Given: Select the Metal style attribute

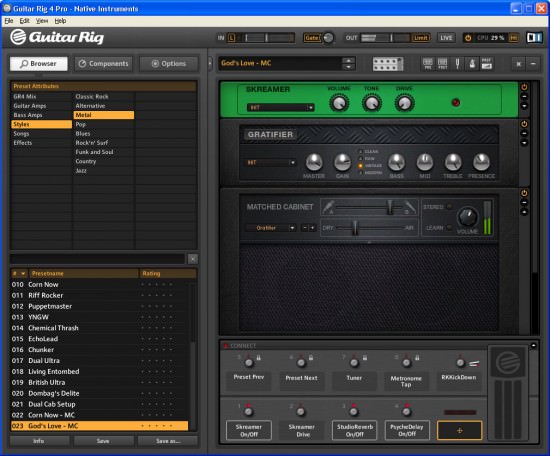Looking at the screenshot, I should (104, 115).
